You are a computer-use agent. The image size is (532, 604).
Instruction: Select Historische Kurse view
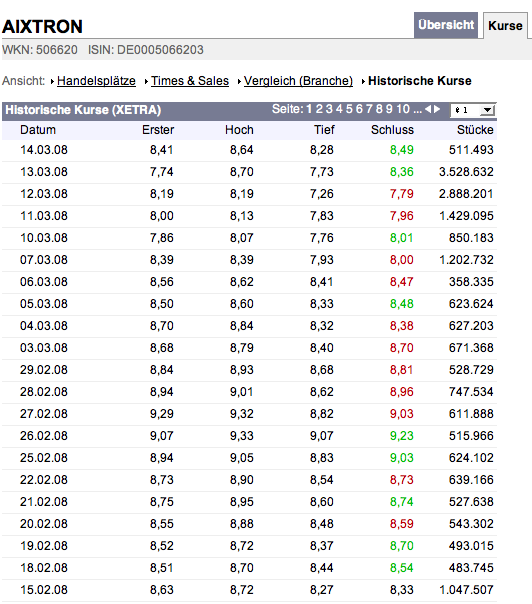click(420, 81)
